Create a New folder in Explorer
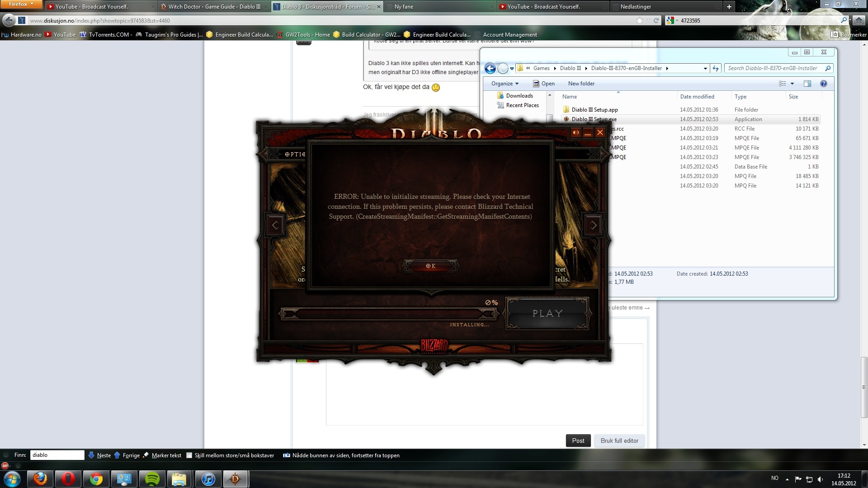This screenshot has height=488, width=868. 581,84
